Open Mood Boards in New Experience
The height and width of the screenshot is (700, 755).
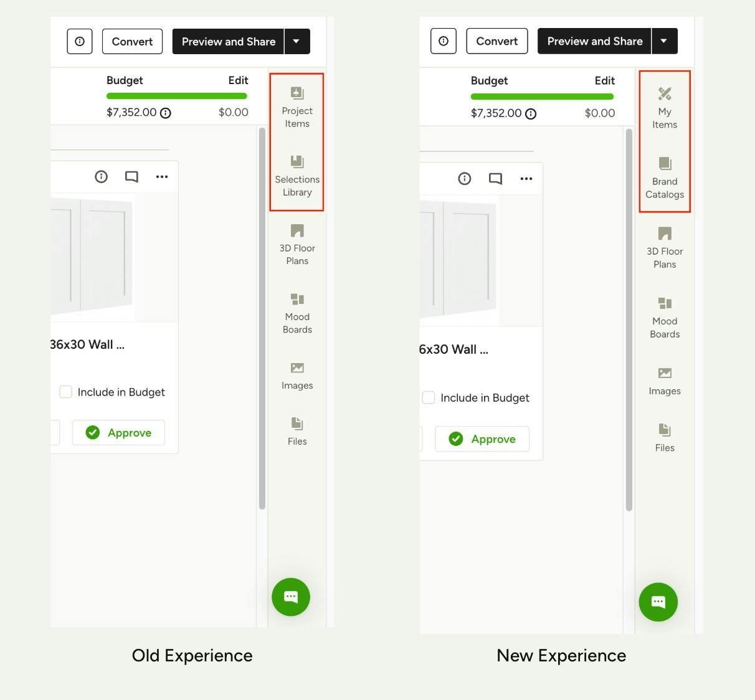(x=665, y=318)
